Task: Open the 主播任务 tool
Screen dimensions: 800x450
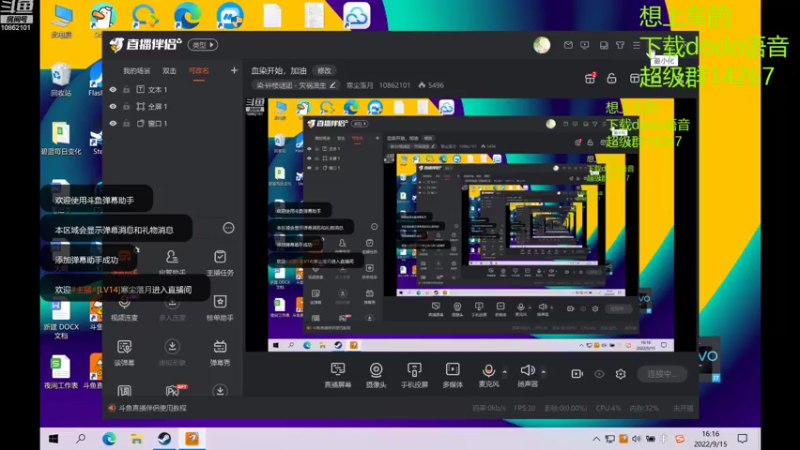Action: [220, 262]
